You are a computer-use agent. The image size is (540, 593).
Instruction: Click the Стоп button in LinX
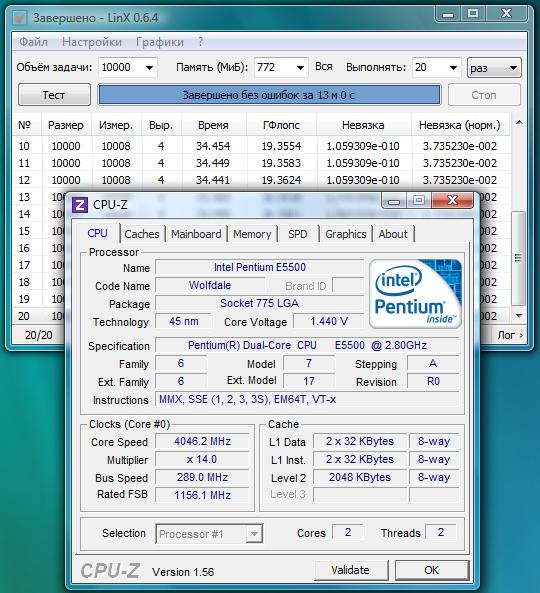pos(484,95)
